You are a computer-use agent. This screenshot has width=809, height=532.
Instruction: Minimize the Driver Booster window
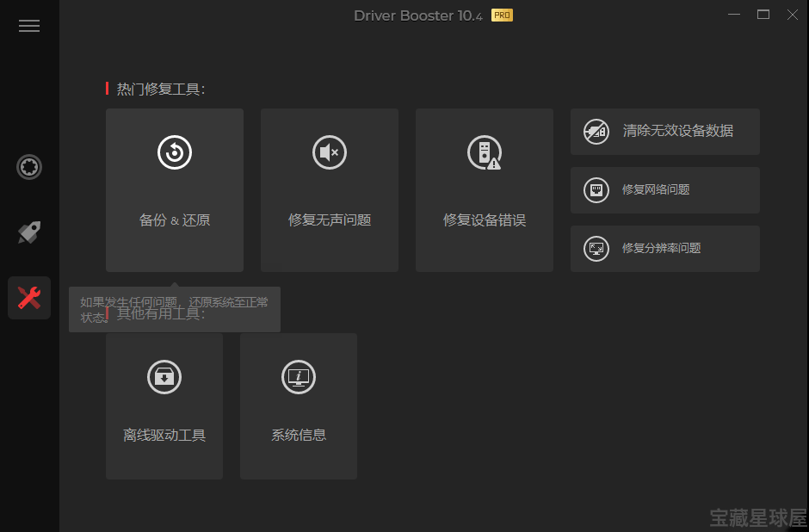(x=733, y=15)
